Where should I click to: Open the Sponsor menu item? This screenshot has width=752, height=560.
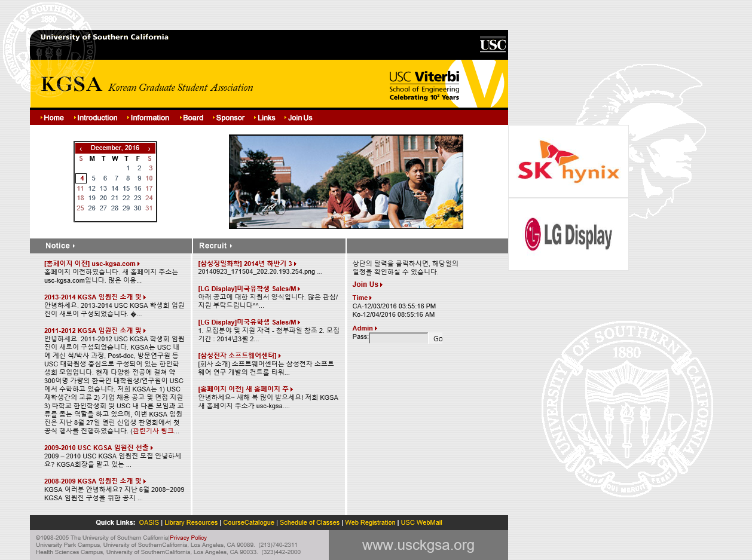coord(230,118)
